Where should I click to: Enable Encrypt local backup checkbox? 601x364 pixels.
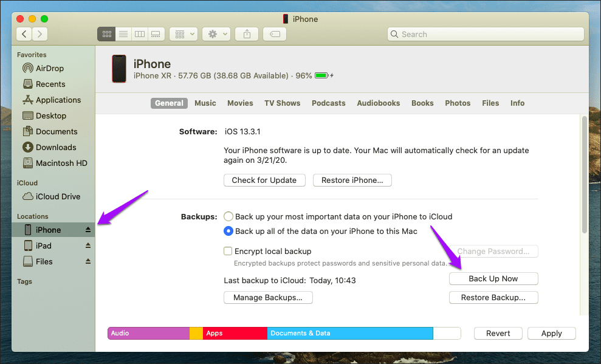click(x=228, y=251)
